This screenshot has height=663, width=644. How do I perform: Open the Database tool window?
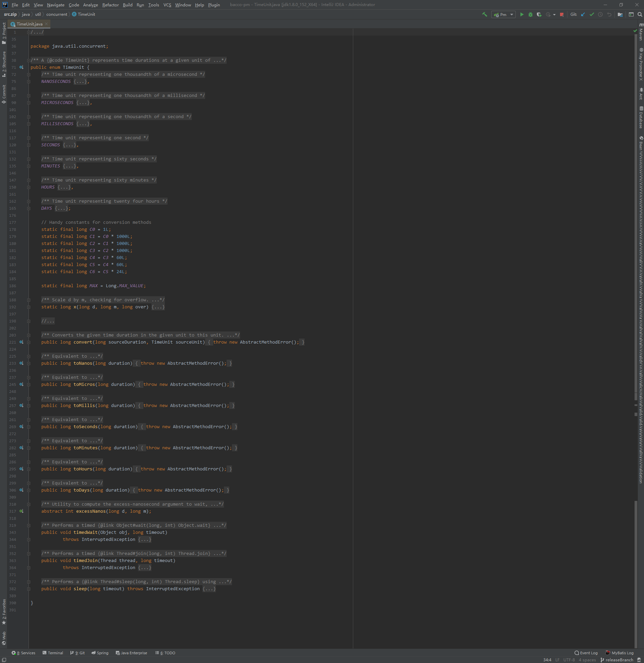[641, 117]
